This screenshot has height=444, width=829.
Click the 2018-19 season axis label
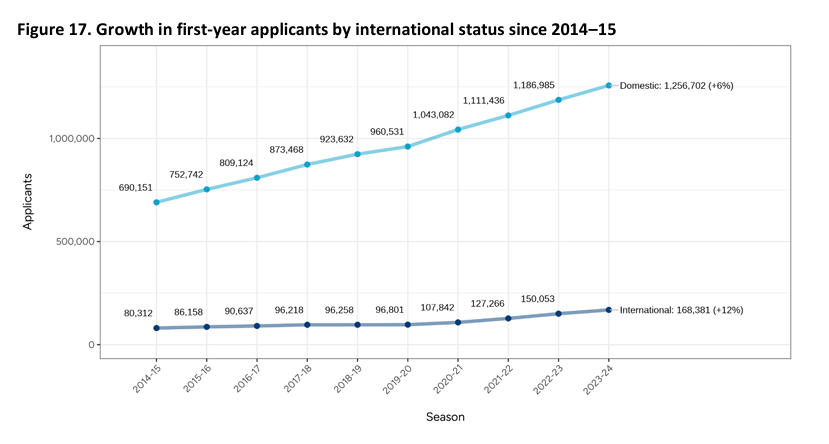click(x=347, y=378)
